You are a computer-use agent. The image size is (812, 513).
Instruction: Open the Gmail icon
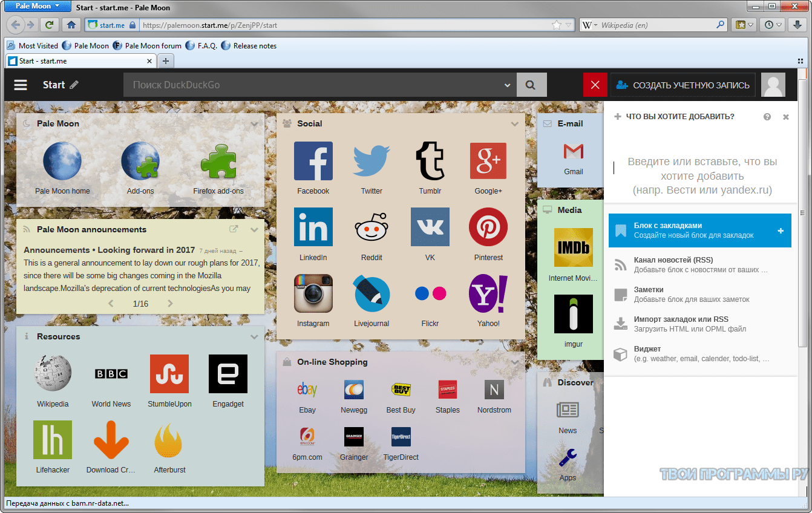tap(574, 151)
